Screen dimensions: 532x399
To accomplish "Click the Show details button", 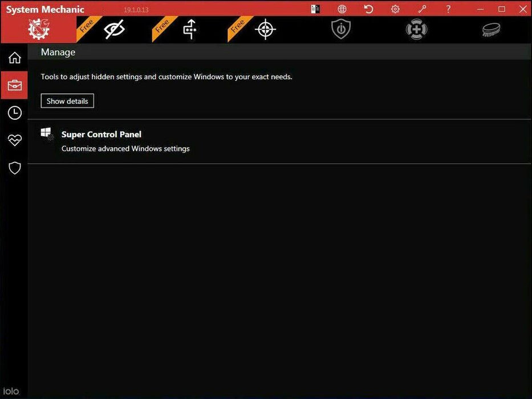I will tap(67, 101).
